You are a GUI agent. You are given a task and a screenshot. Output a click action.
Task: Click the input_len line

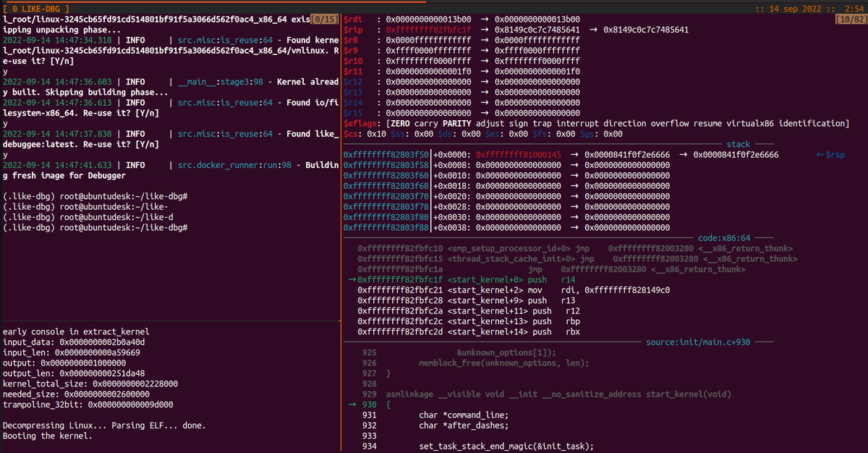[72, 353]
